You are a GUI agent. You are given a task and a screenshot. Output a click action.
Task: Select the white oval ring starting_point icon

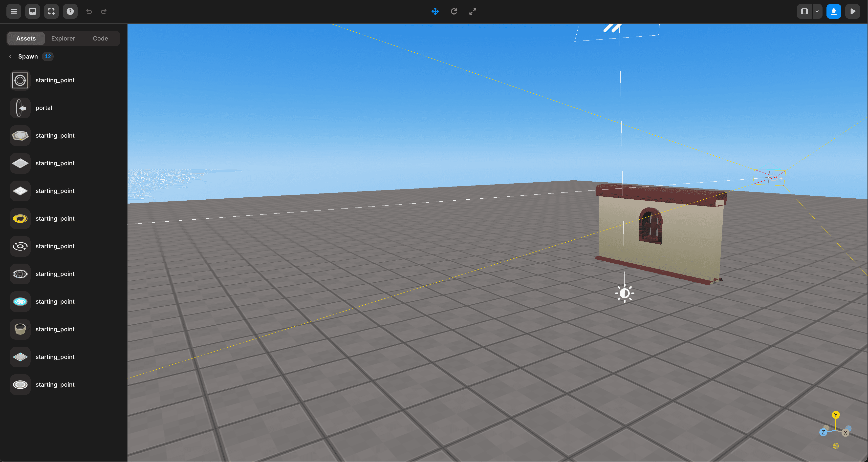(20, 384)
